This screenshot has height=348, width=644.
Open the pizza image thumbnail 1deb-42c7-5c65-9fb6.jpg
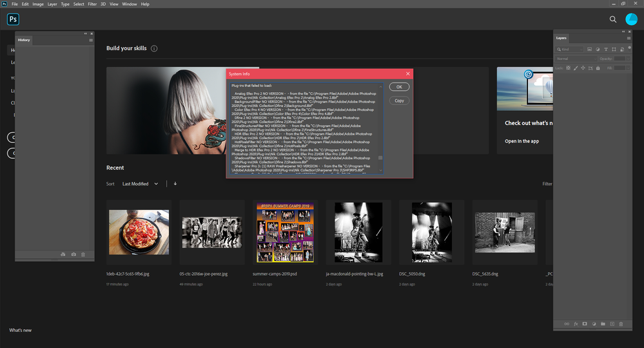pyautogui.click(x=139, y=232)
